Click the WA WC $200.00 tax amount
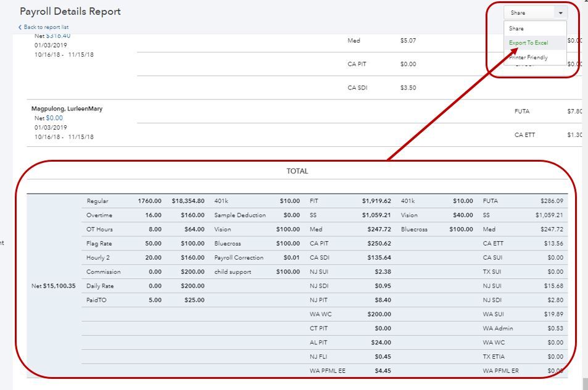Screen dimensions: 588x390 pyautogui.click(x=379, y=314)
